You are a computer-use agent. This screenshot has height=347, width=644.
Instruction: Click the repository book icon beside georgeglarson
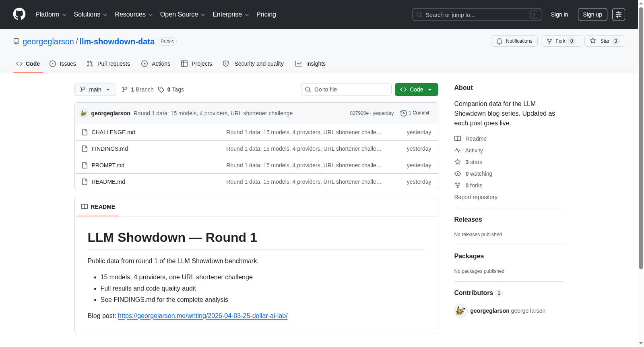[x=16, y=42]
